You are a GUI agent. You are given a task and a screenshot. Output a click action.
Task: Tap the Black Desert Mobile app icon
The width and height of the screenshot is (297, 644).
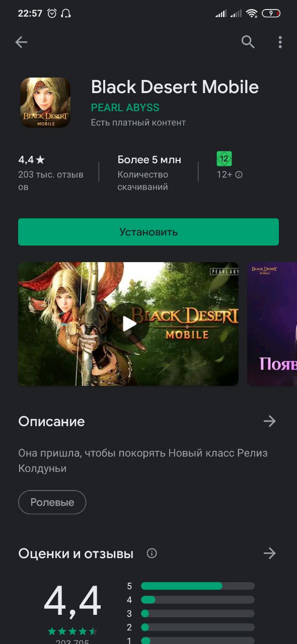pyautogui.click(x=45, y=103)
